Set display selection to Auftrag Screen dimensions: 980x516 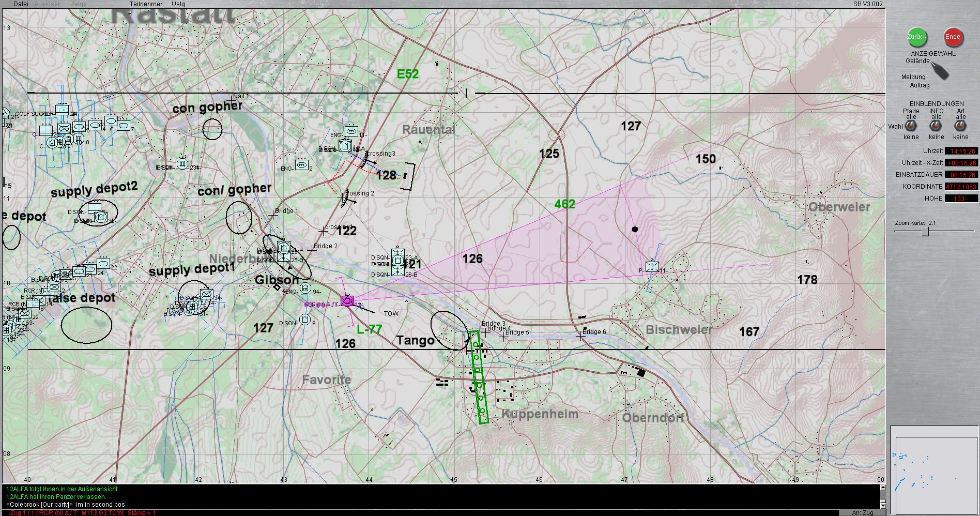tap(920, 85)
